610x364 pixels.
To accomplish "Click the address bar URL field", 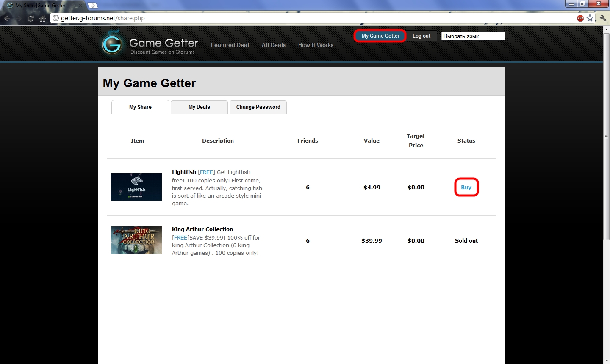I will (x=313, y=18).
